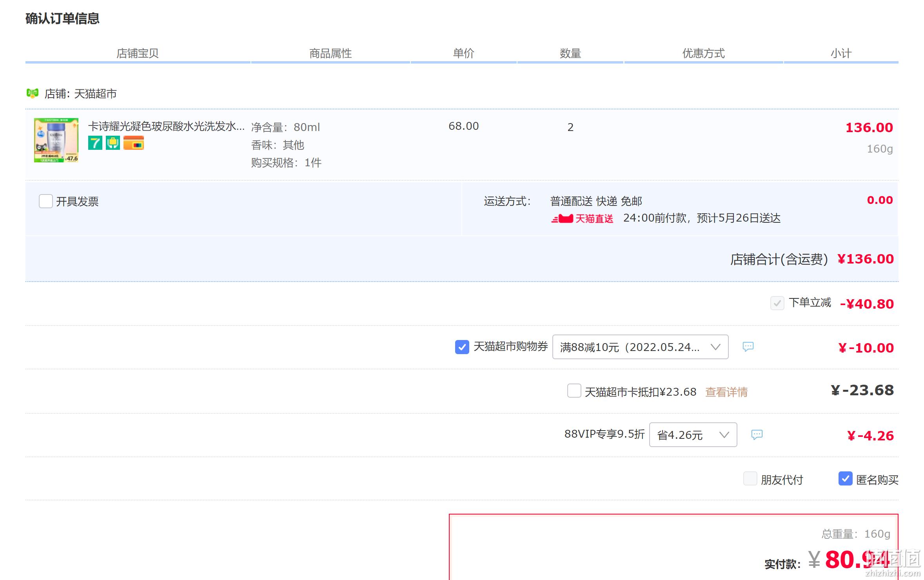Click the 数量 column header

coord(570,53)
